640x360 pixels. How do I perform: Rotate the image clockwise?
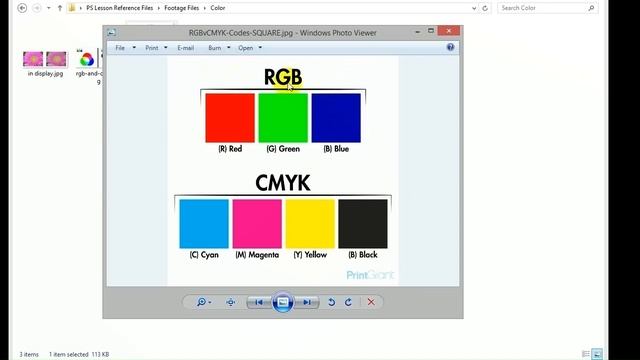348,302
